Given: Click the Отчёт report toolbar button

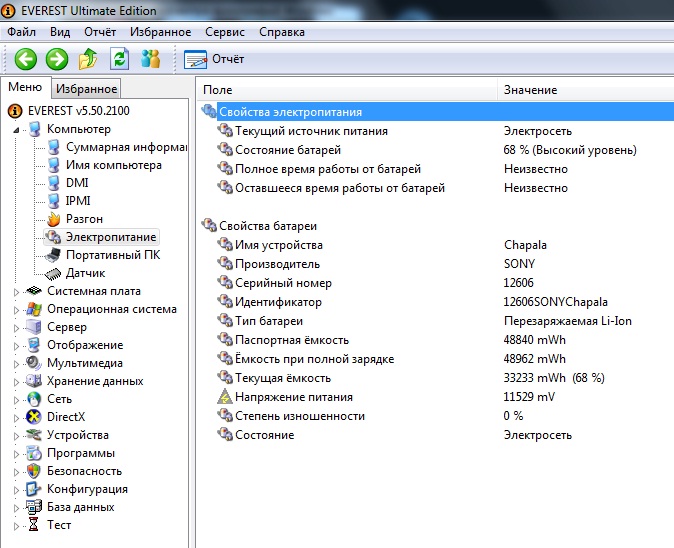Looking at the screenshot, I should [214, 59].
